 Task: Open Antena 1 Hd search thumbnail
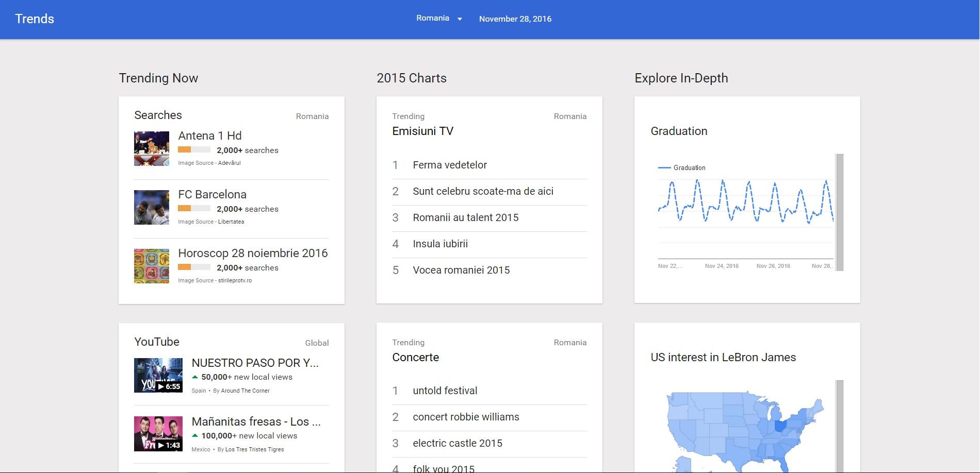[x=152, y=148]
